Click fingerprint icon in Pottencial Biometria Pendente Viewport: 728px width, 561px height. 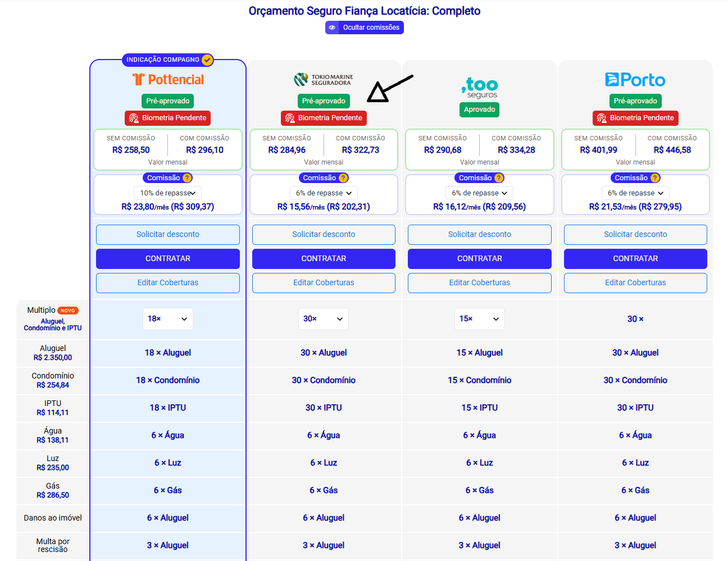pyautogui.click(x=134, y=118)
